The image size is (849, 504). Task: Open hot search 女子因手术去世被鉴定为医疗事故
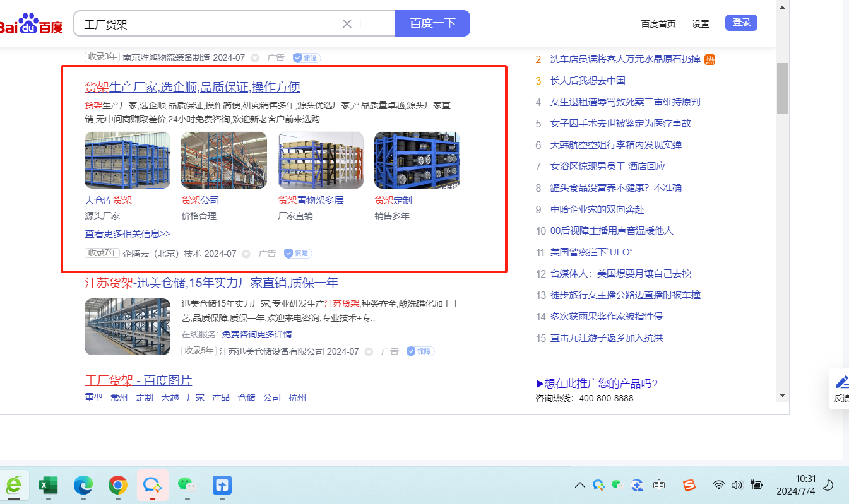tap(620, 124)
